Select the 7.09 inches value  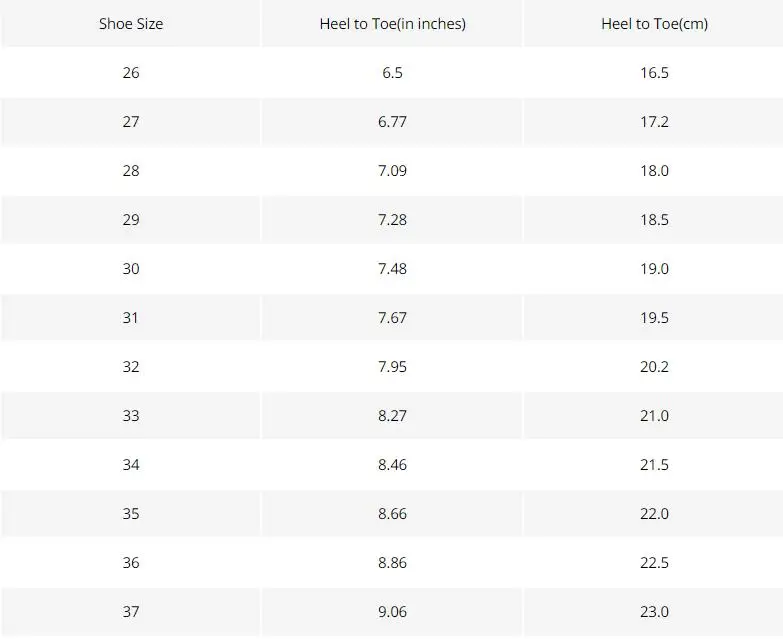(x=392, y=170)
